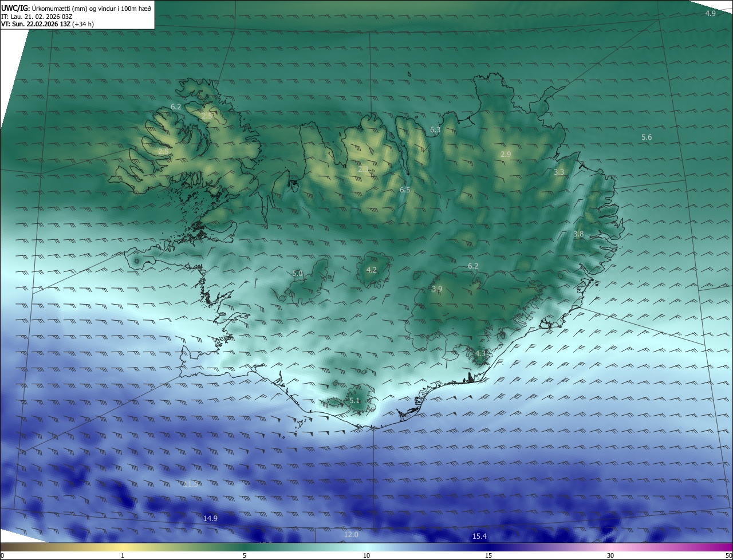Click the 2.3 value label

tap(363, 169)
